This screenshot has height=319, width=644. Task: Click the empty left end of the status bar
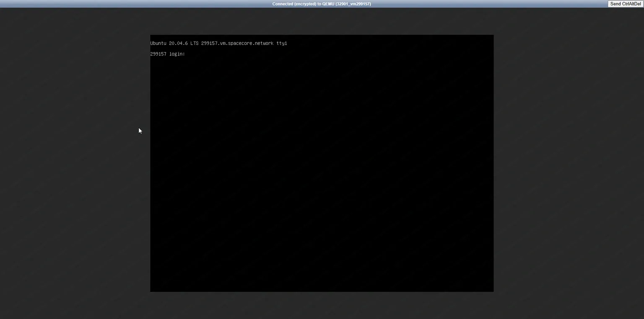(x=84, y=4)
